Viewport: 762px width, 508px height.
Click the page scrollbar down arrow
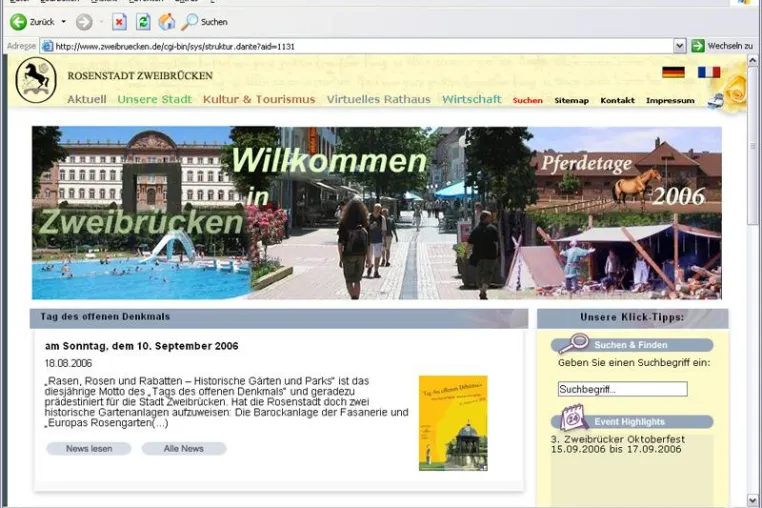753,500
